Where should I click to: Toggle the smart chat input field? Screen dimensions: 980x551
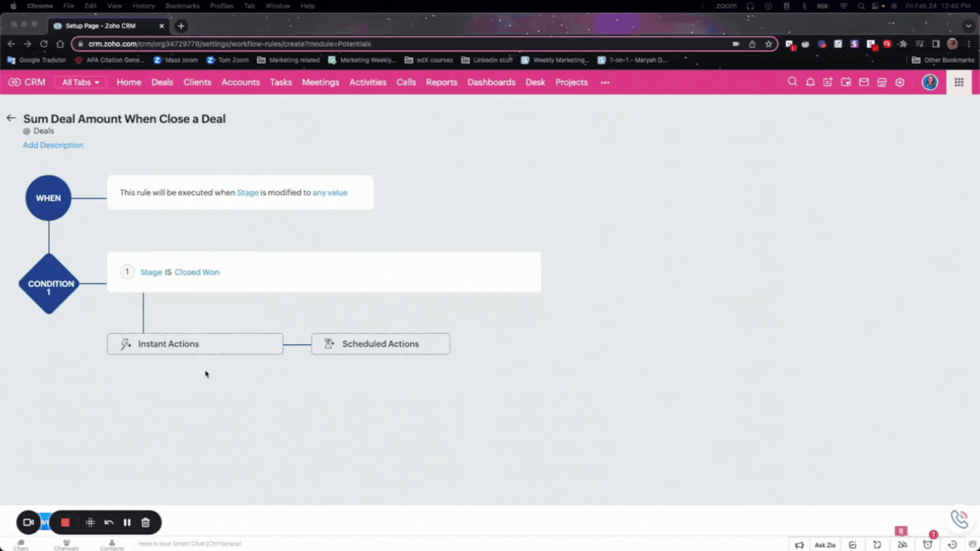point(190,543)
